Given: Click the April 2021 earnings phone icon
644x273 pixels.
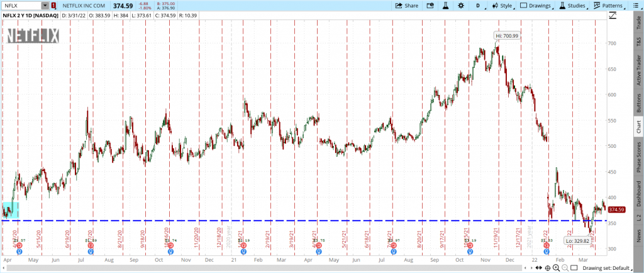Looking at the screenshot, I should pos(319,245).
